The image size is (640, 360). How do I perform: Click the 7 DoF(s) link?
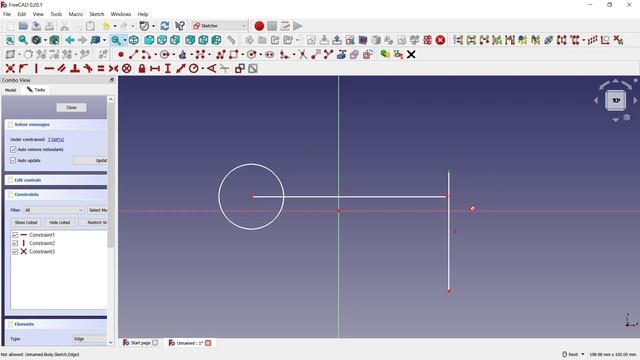(56, 140)
